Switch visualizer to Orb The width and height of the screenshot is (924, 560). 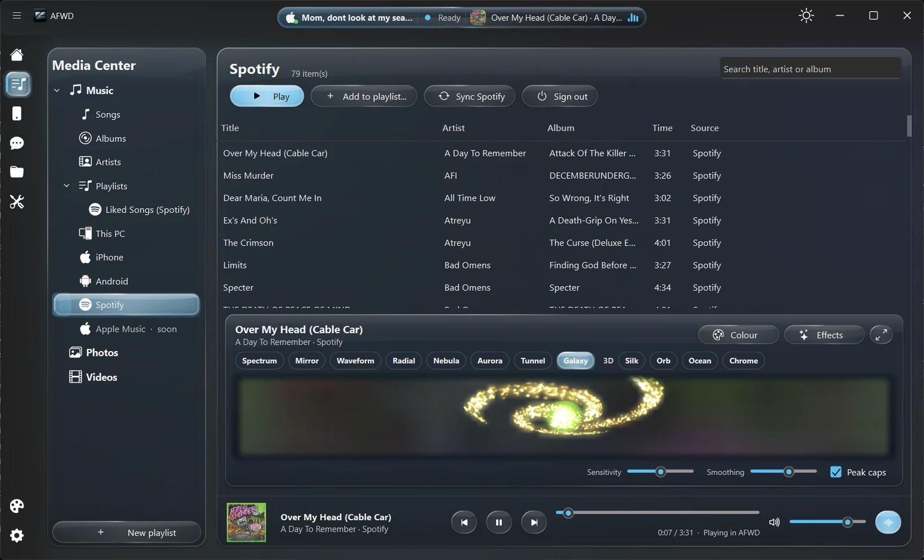pyautogui.click(x=664, y=361)
